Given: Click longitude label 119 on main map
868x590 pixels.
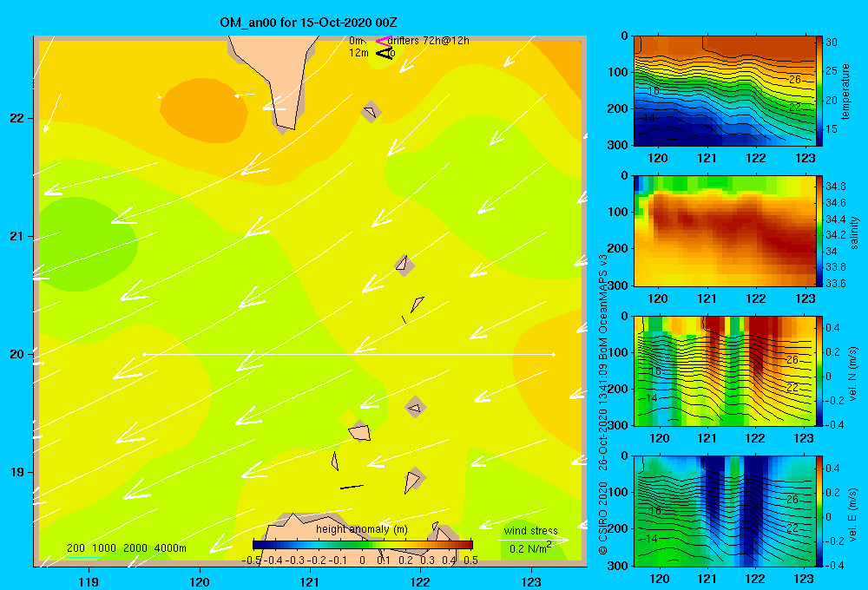Looking at the screenshot, I should (89, 581).
